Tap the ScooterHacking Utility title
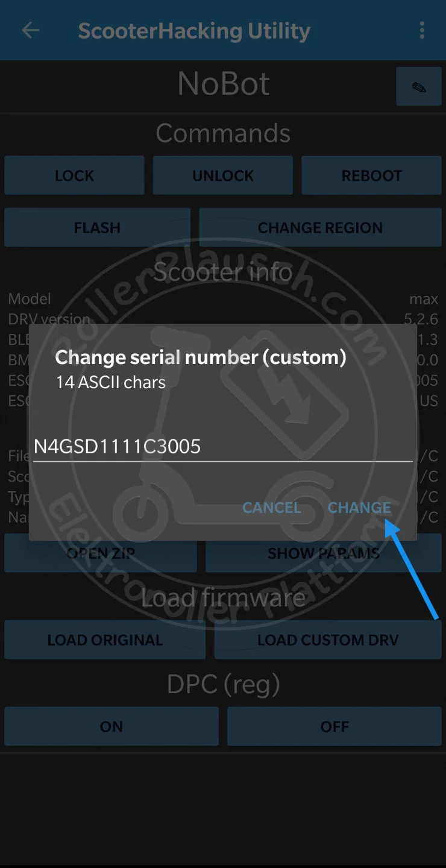The height and width of the screenshot is (868, 446). pyautogui.click(x=194, y=31)
